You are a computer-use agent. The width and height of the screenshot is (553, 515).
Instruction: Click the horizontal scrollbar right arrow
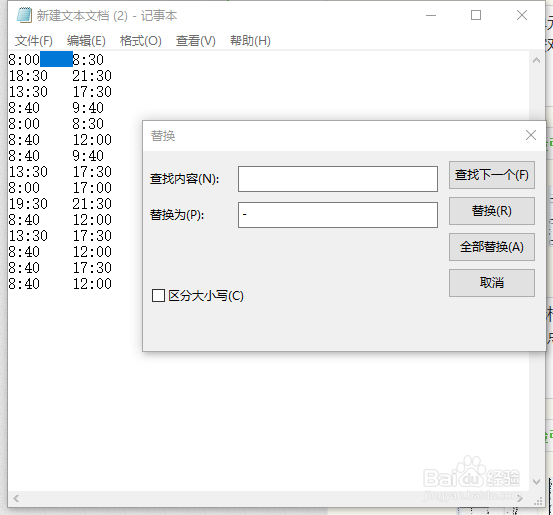tap(520, 498)
